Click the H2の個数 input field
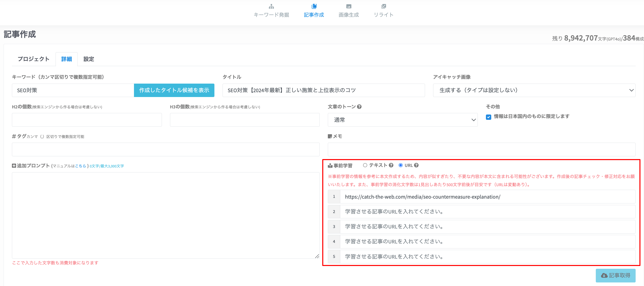The height and width of the screenshot is (286, 644). [x=87, y=120]
